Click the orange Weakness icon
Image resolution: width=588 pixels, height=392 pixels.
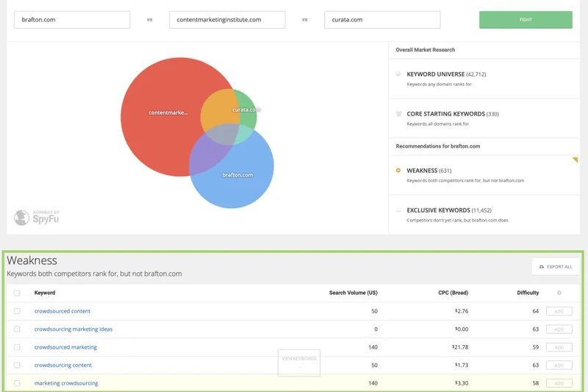[398, 170]
